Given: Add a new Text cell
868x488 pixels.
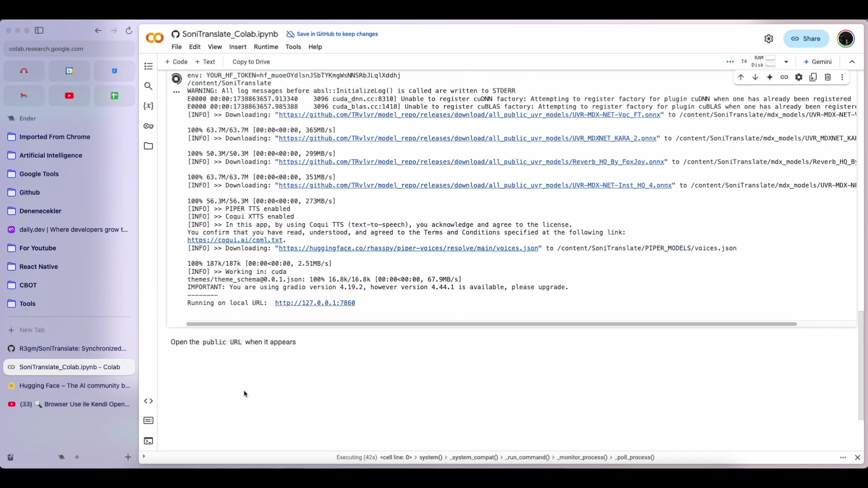Looking at the screenshot, I should pos(205,62).
